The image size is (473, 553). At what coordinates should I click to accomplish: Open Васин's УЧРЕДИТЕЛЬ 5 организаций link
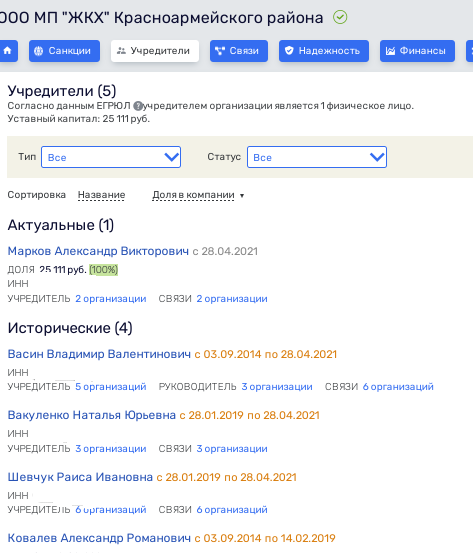tap(111, 387)
